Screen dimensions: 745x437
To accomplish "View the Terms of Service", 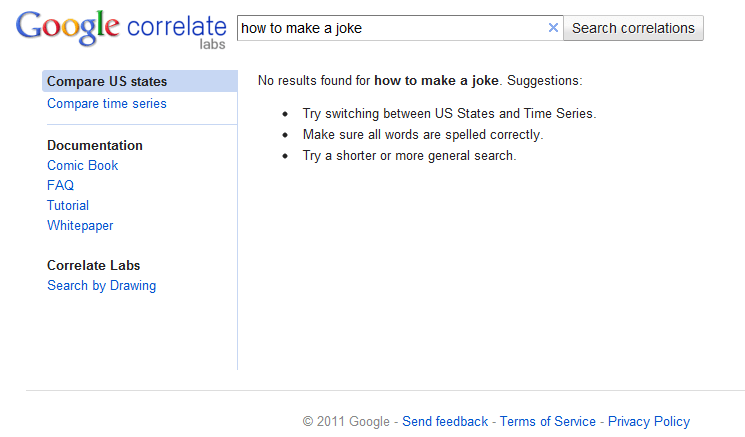I will (548, 422).
